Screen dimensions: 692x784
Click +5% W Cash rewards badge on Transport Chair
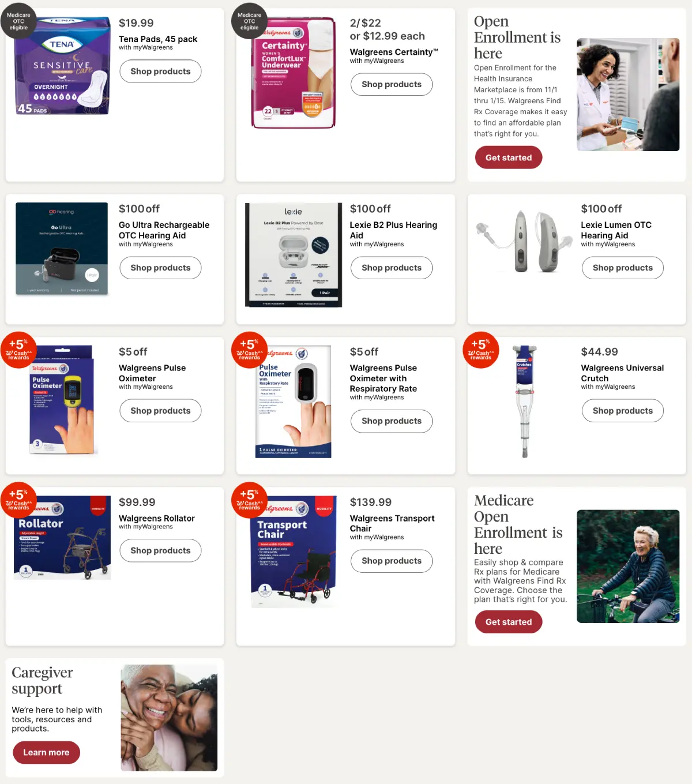pyautogui.click(x=249, y=500)
